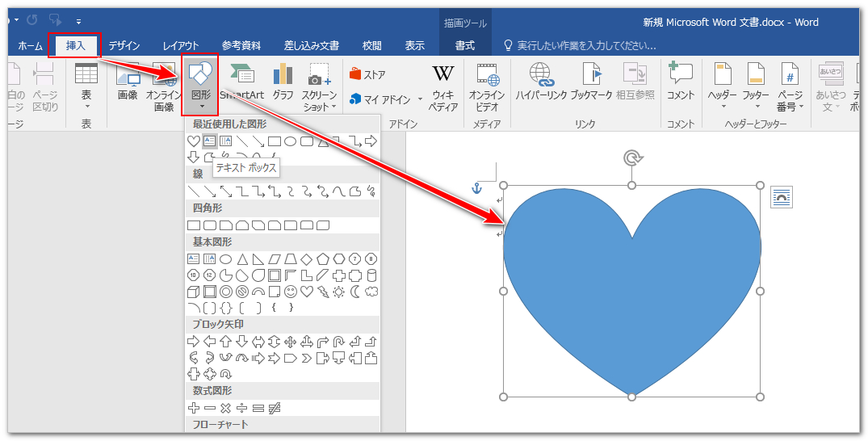
Task: Select the heart shape in 最近使用した図形
Action: [x=193, y=141]
